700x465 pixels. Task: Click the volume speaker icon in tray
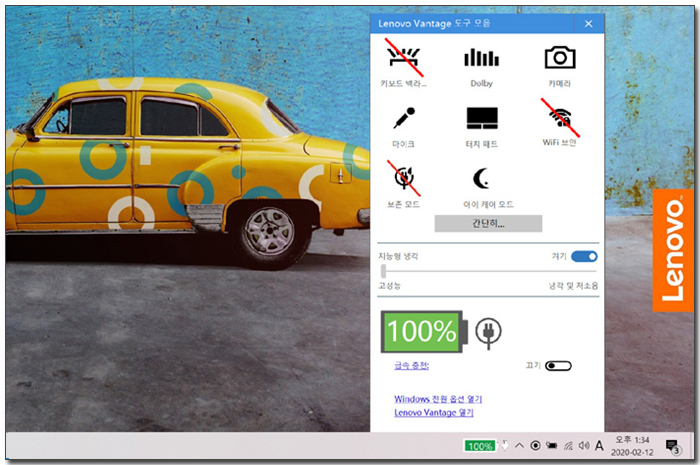[584, 445]
